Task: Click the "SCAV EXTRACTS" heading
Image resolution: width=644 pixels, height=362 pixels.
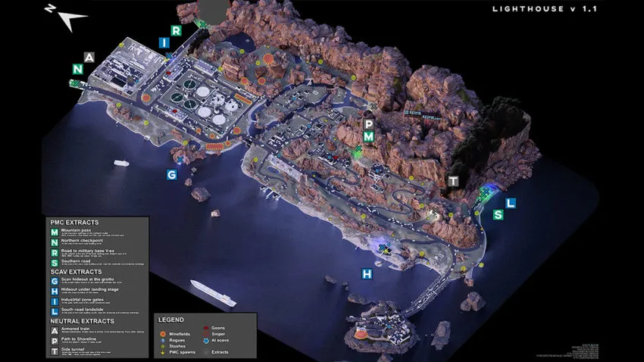Action: [x=76, y=272]
